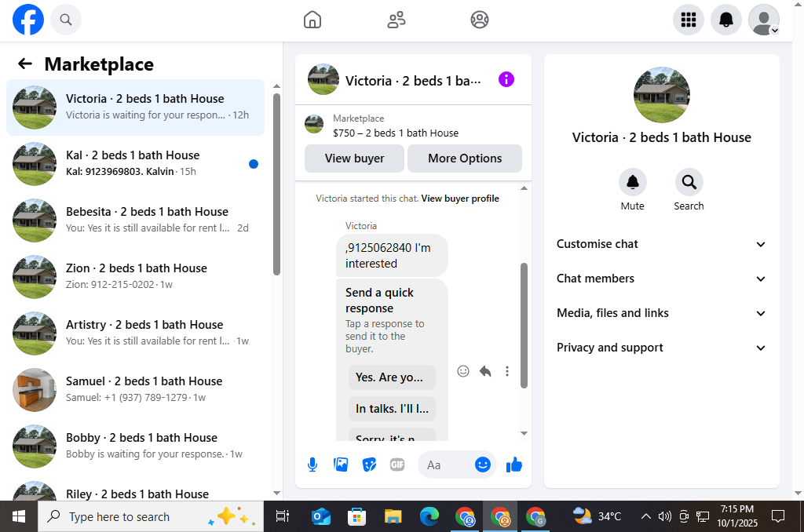The width and height of the screenshot is (804, 532).
Task: Send a thumbs-up like
Action: click(x=513, y=465)
